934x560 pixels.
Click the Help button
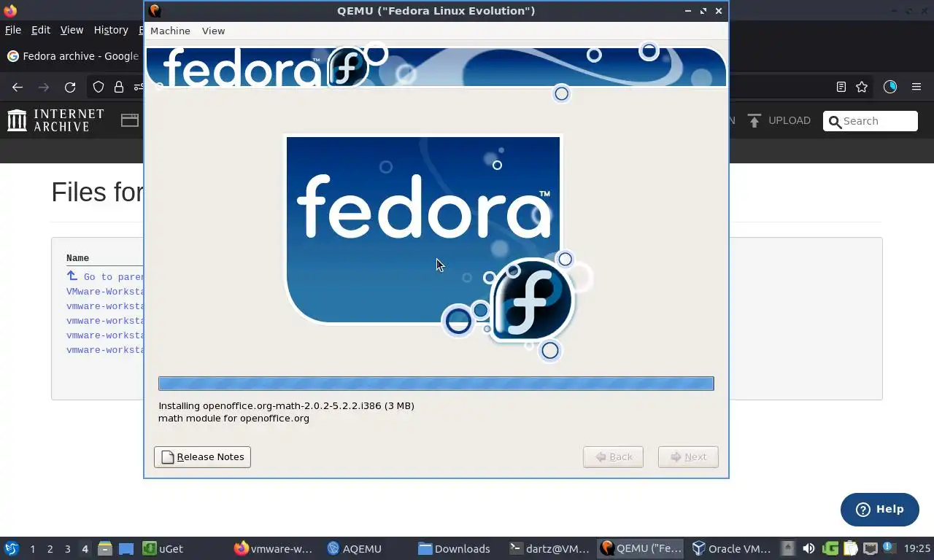pos(880,510)
